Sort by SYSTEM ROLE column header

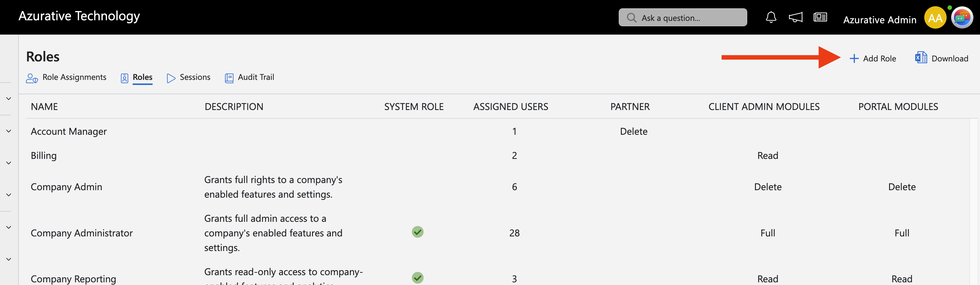[x=414, y=106]
